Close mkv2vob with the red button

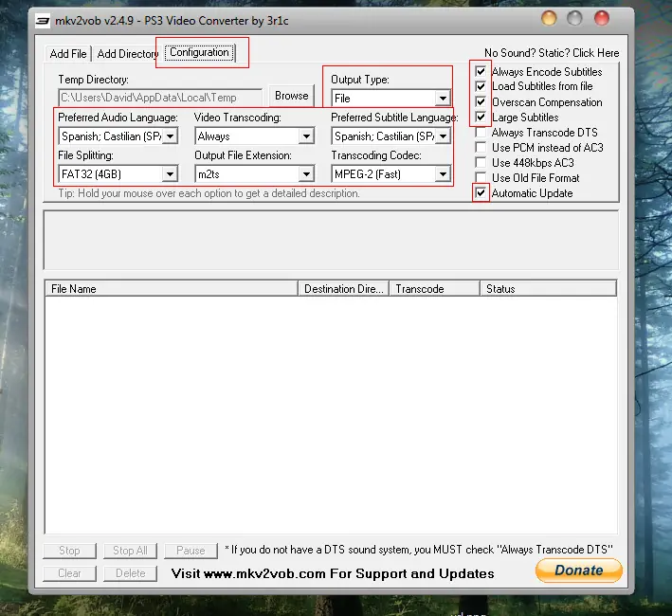(601, 18)
